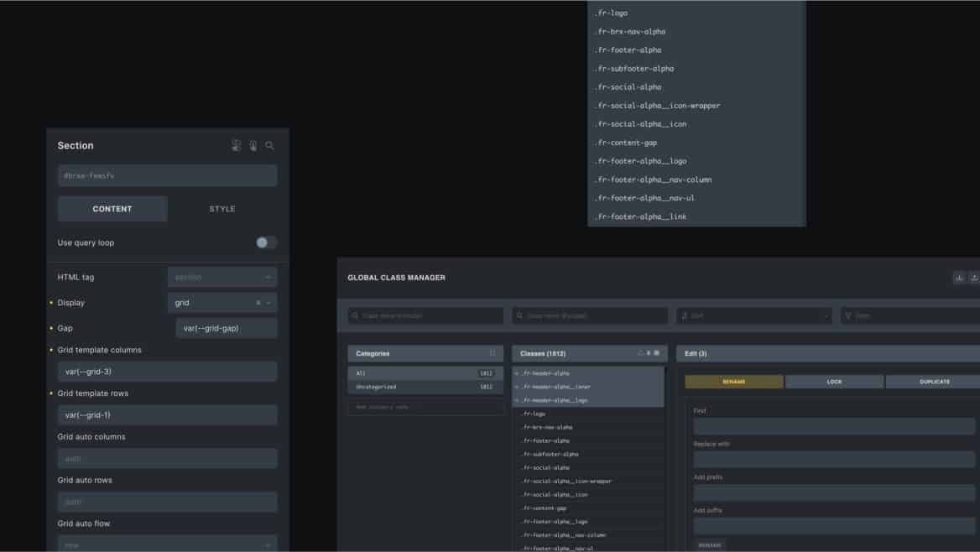Deselect the .fr-header-alpha__inner class in Classes list
The image size is (980, 552).
tap(517, 387)
